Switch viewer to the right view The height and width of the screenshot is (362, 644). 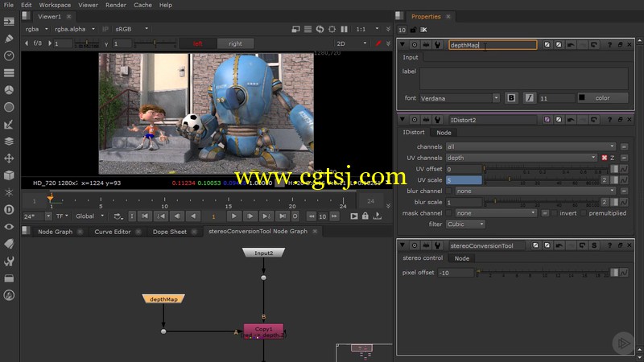[x=235, y=43]
